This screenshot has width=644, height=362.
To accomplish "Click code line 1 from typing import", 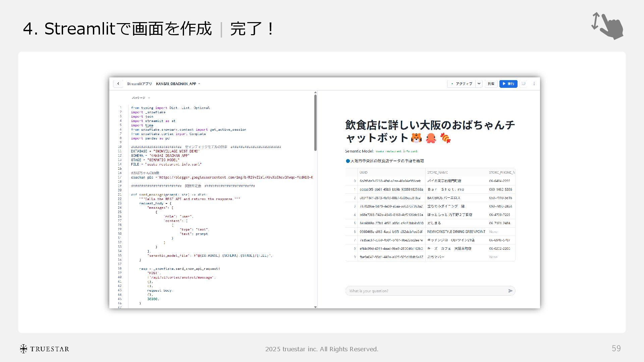I will [x=170, y=108].
